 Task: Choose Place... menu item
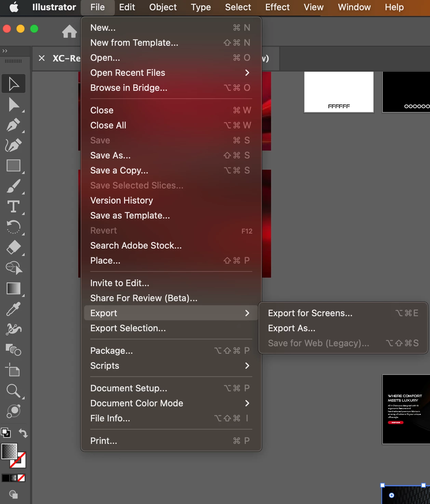171,261
